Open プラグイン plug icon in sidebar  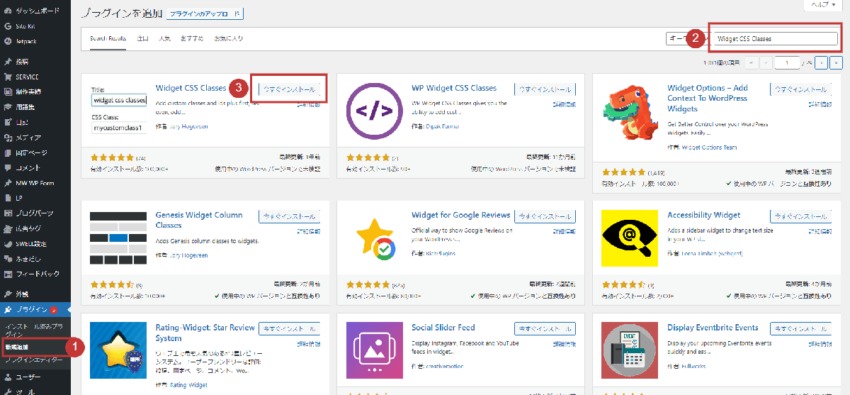pos(8,310)
